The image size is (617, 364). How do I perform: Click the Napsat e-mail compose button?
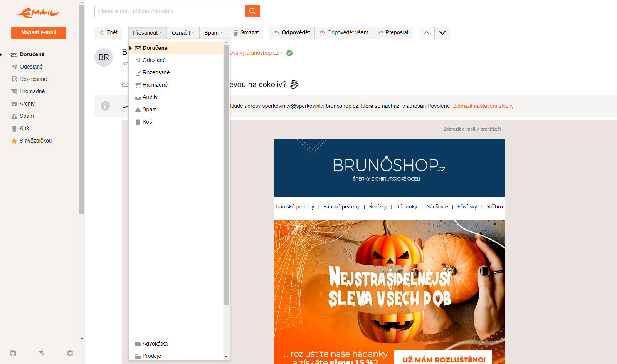pyautogui.click(x=39, y=33)
